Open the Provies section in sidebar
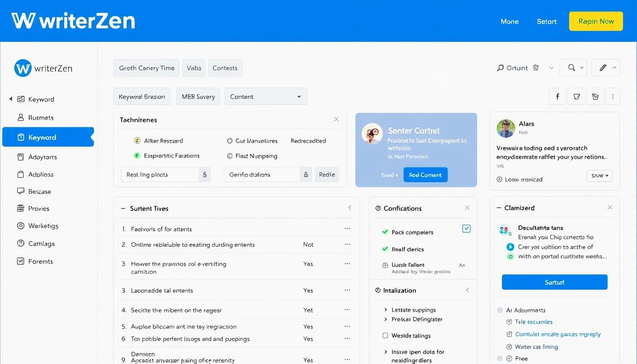Image resolution: width=637 pixels, height=364 pixels. tap(37, 208)
